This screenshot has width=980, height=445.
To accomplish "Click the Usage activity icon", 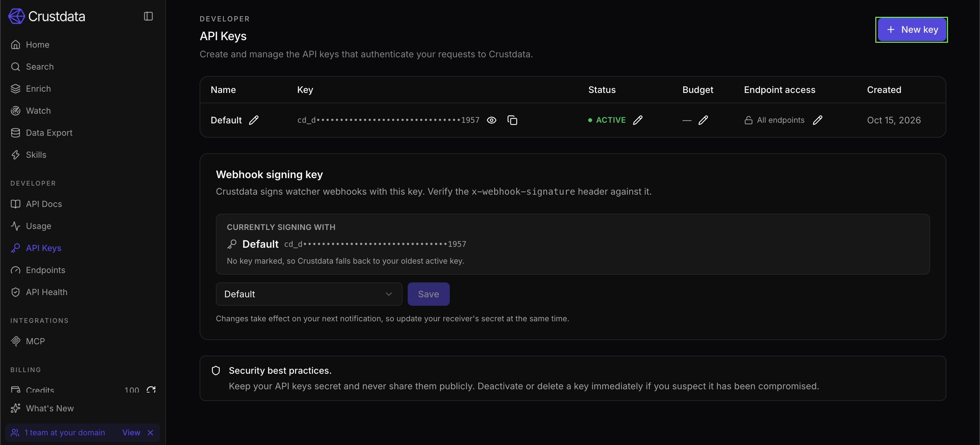I will [x=16, y=226].
